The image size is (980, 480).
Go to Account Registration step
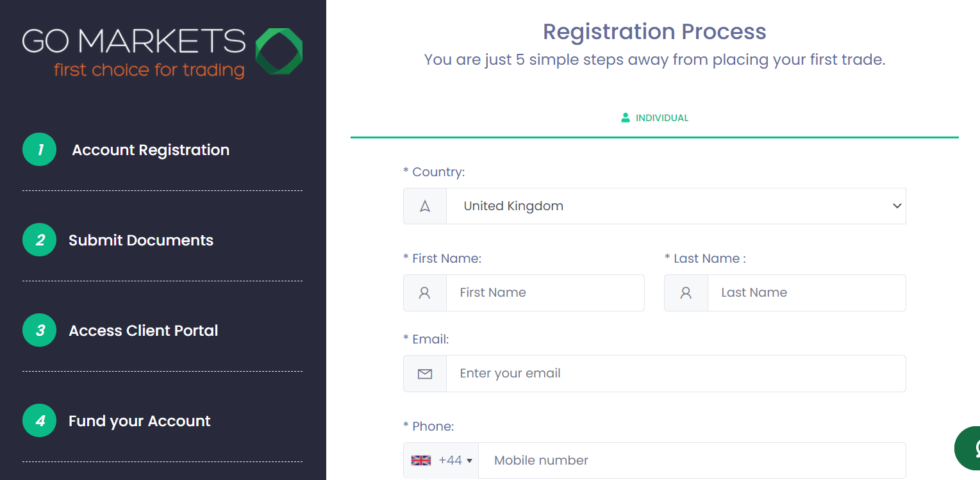pos(151,150)
